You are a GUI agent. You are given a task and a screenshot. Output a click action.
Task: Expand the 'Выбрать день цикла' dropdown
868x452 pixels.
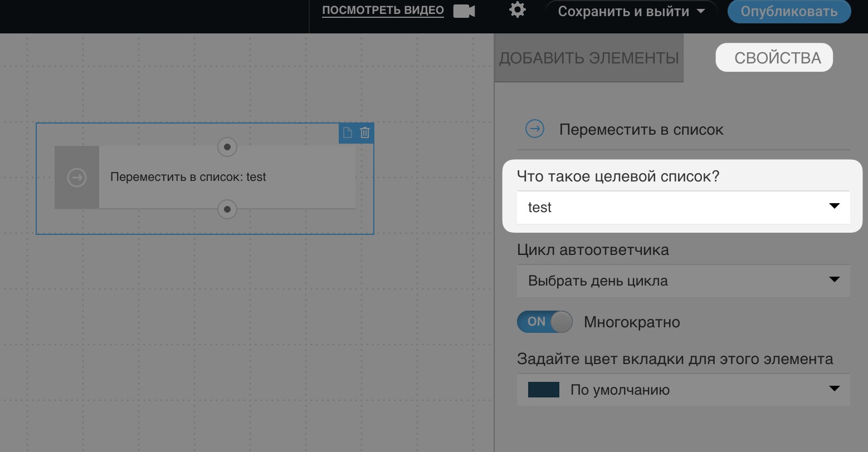684,281
